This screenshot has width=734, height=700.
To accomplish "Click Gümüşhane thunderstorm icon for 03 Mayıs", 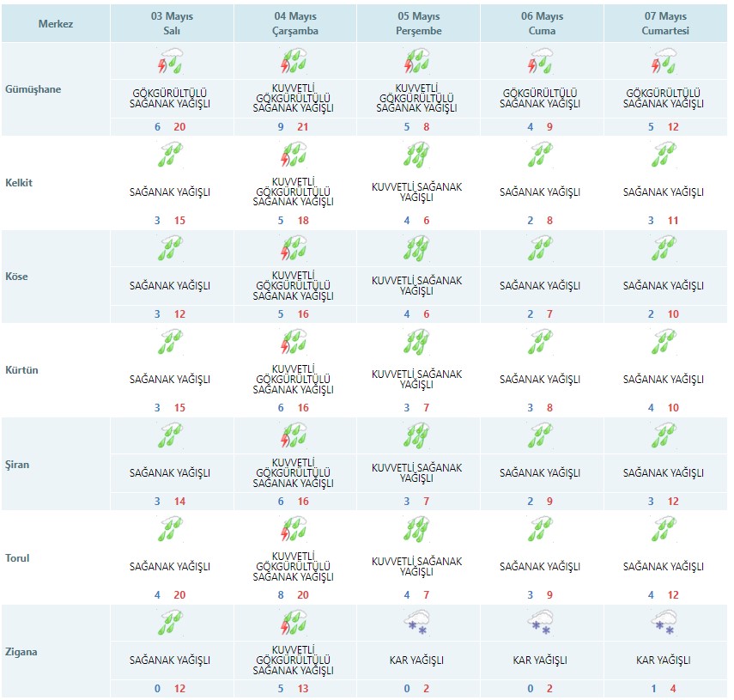I will pos(171,62).
